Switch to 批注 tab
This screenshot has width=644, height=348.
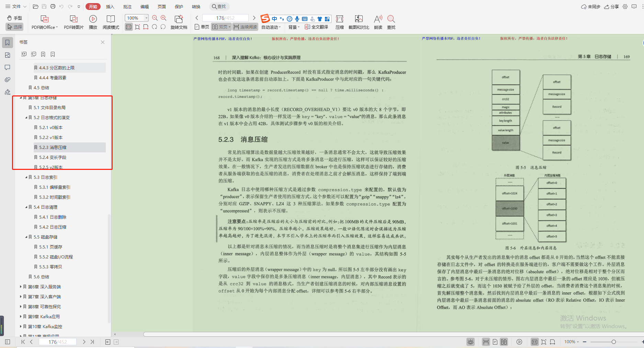click(127, 7)
